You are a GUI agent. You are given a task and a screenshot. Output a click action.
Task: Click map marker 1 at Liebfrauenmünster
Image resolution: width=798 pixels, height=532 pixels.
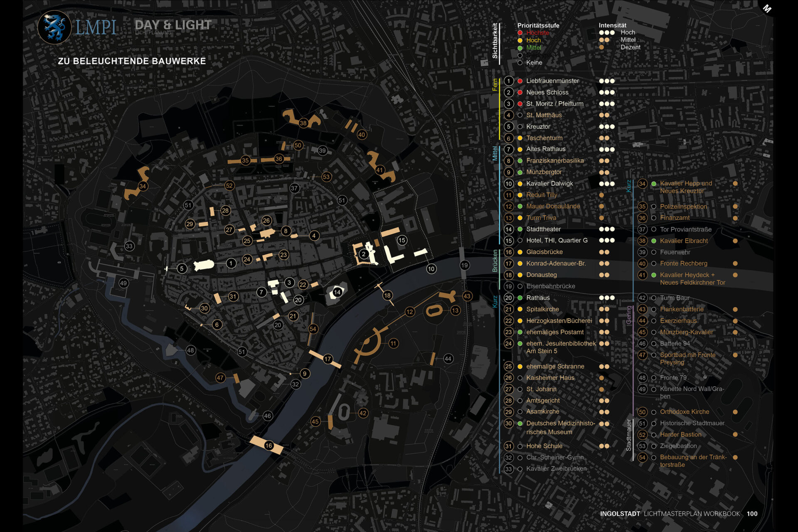coord(232,263)
